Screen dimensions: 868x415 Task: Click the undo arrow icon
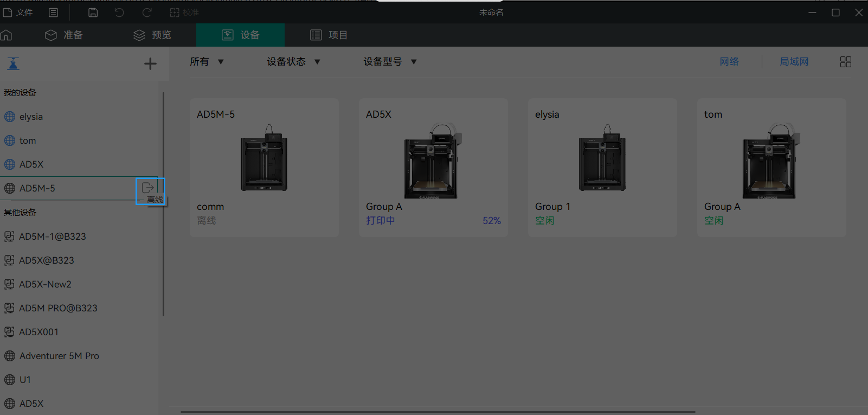119,12
